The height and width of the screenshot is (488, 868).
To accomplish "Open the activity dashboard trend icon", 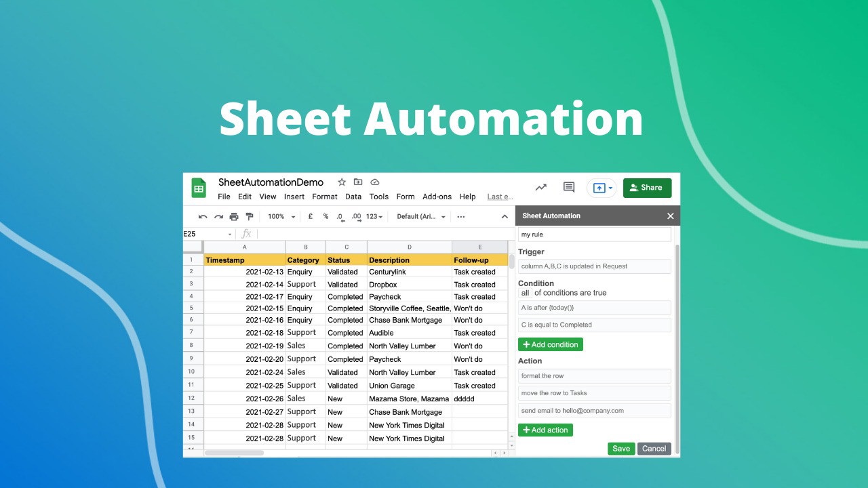I will 540,188.
